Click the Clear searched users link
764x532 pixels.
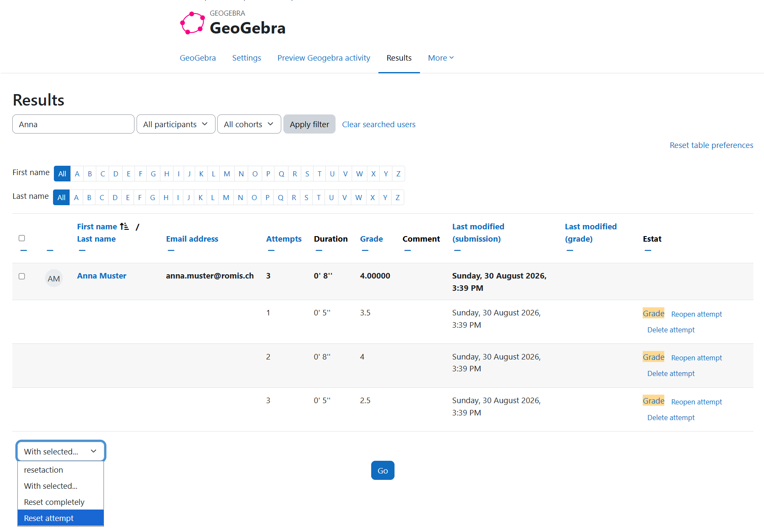[x=379, y=124]
